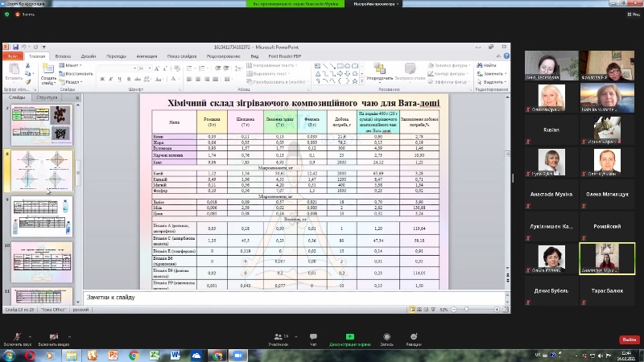Select the Structure tab in the slide pane
The image size is (644, 362).
pyautogui.click(x=45, y=97)
